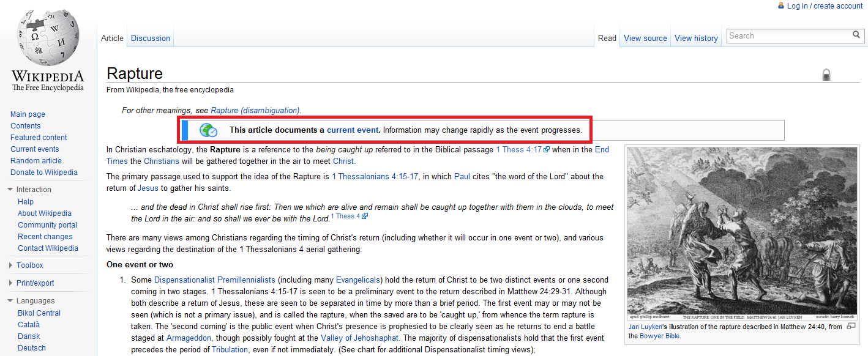Open the View history tab
The width and height of the screenshot is (868, 356).
(696, 38)
